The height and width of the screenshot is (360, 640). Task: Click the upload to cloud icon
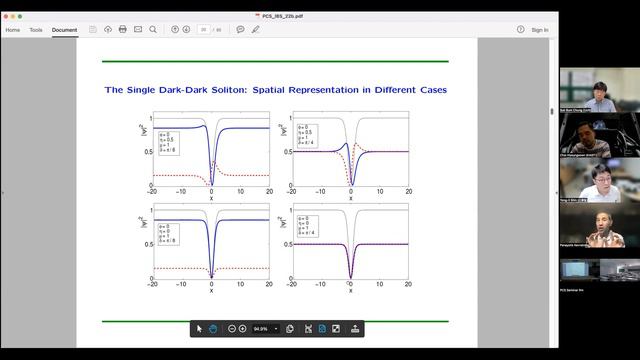108,29
